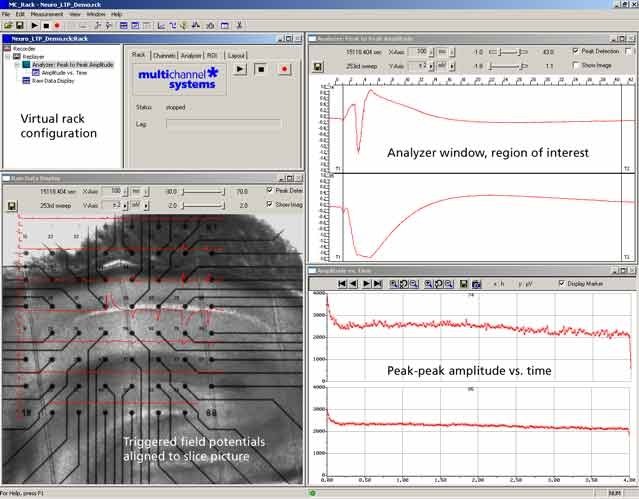Open the File menu
Screen dimensions: 639x499
(6, 14)
